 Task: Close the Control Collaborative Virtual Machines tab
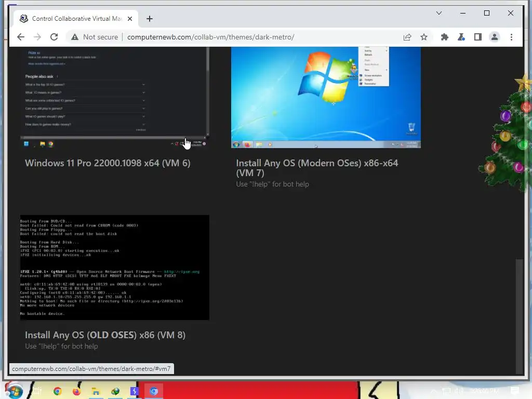click(130, 19)
